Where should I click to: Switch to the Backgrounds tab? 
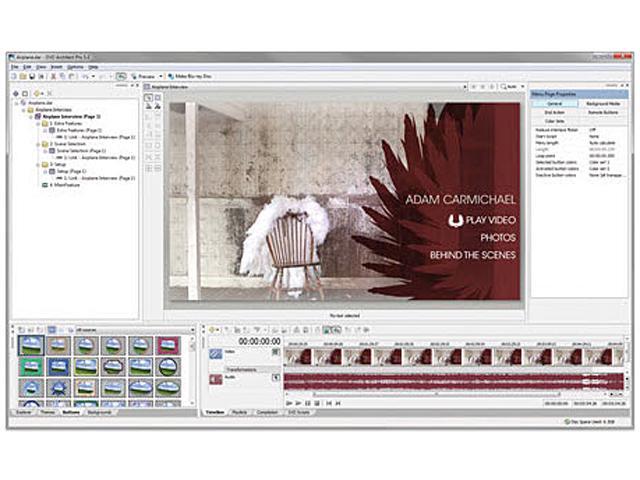pyautogui.click(x=100, y=412)
